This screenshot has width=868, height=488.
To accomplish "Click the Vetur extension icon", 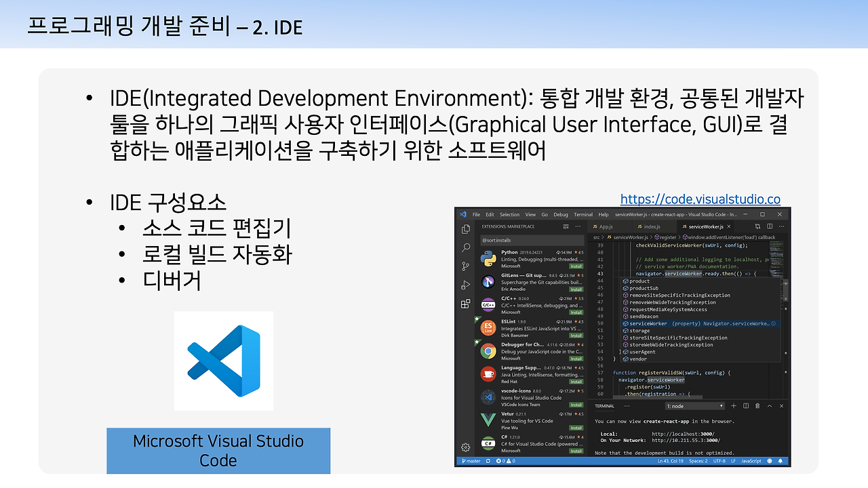I will pyautogui.click(x=488, y=420).
